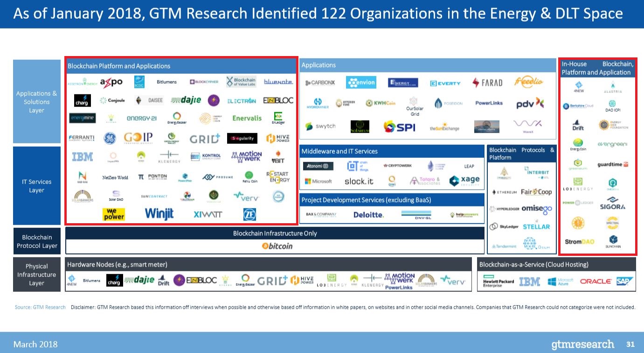This screenshot has width=644, height=353.
Task: Select the swytch logo
Action: (320, 126)
